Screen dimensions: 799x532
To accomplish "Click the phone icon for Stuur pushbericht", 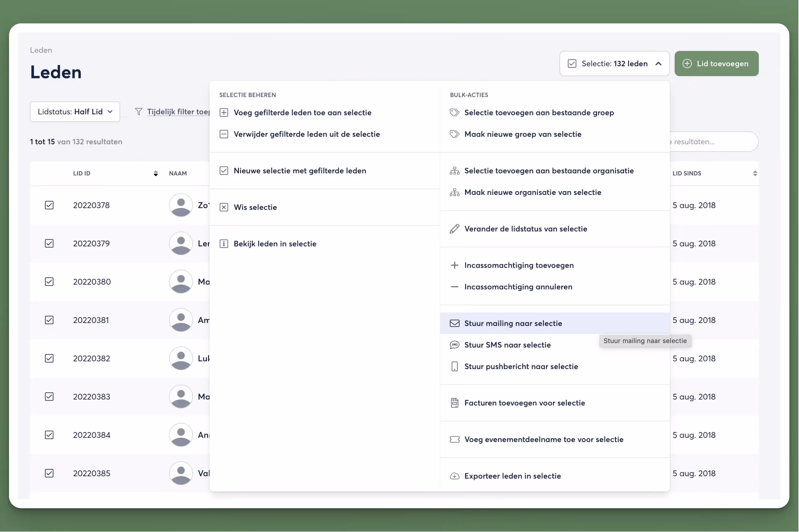I will pos(454,366).
